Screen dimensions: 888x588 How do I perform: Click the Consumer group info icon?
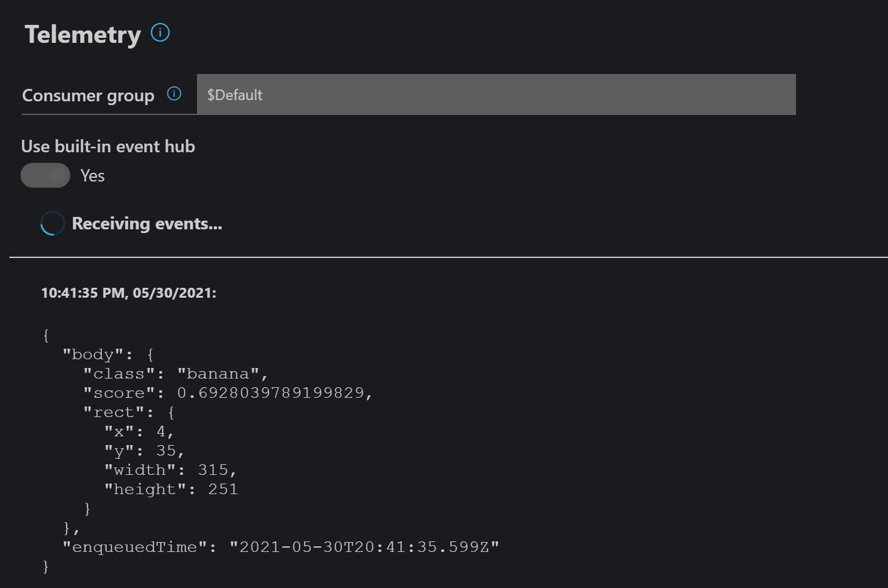tap(174, 94)
